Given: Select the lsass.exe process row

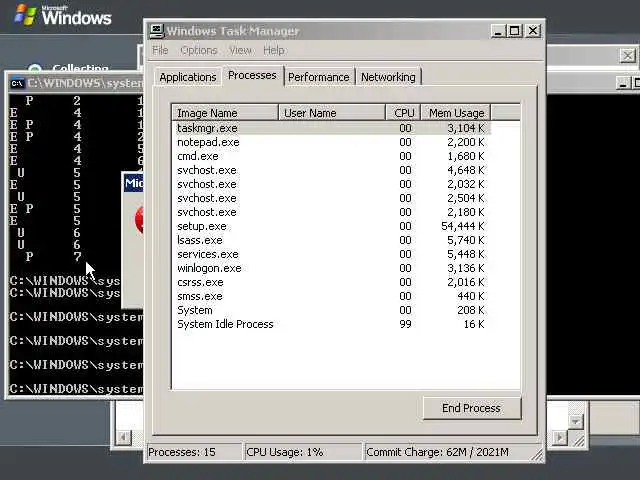Looking at the screenshot, I should click(x=331, y=240).
